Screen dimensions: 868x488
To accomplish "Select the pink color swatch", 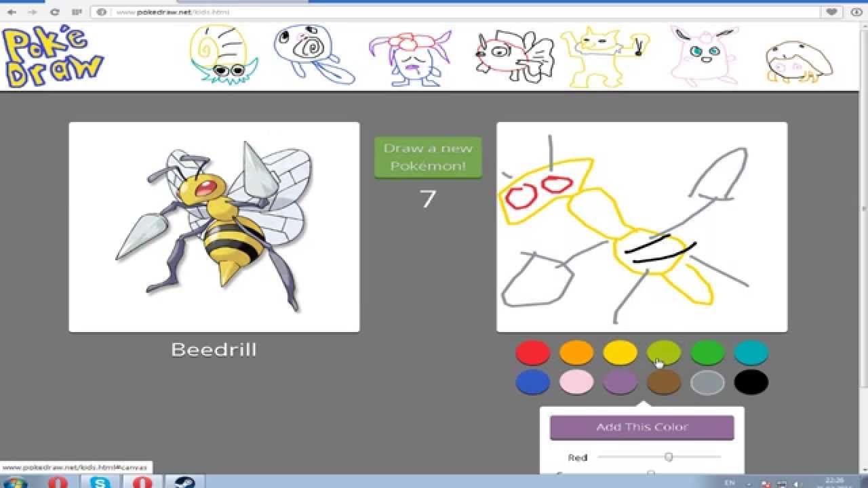I will (576, 382).
